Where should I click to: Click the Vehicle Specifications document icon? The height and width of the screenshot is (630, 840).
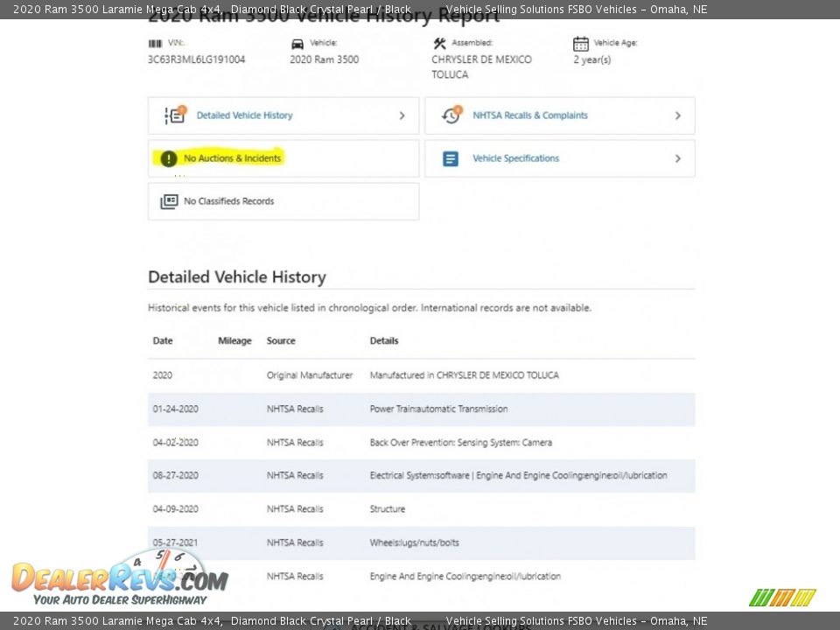click(451, 158)
